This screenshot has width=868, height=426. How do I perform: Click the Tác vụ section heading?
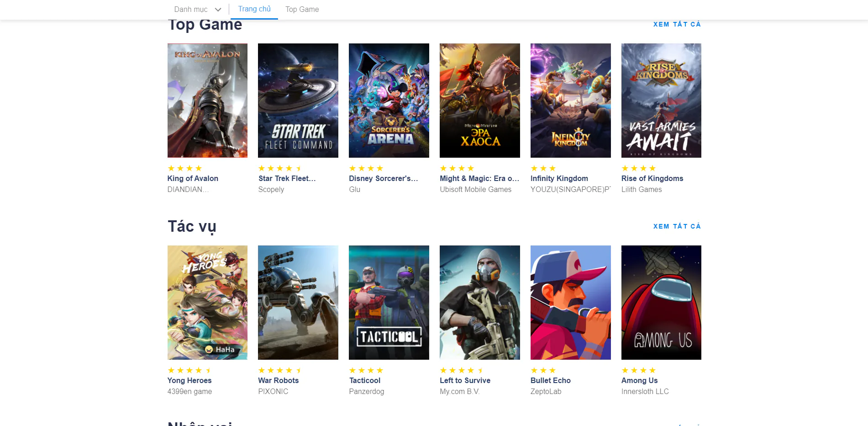pyautogui.click(x=192, y=227)
